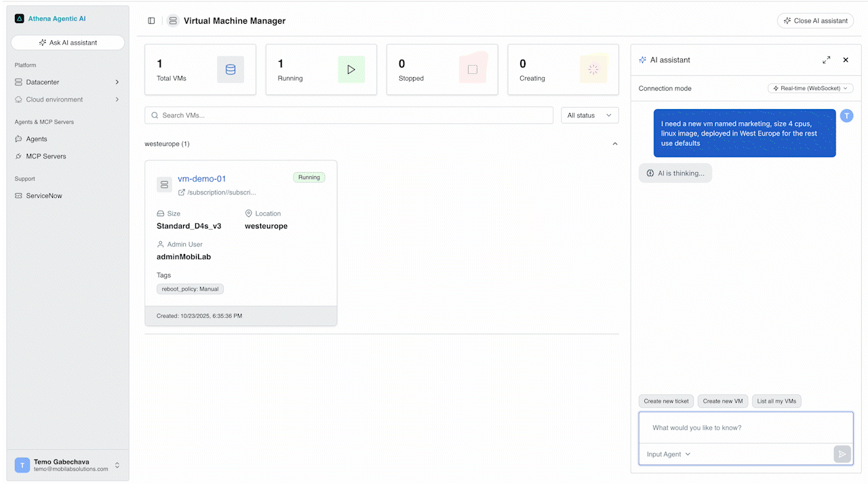
Task: Click the Location pin icon
Action: [249, 213]
